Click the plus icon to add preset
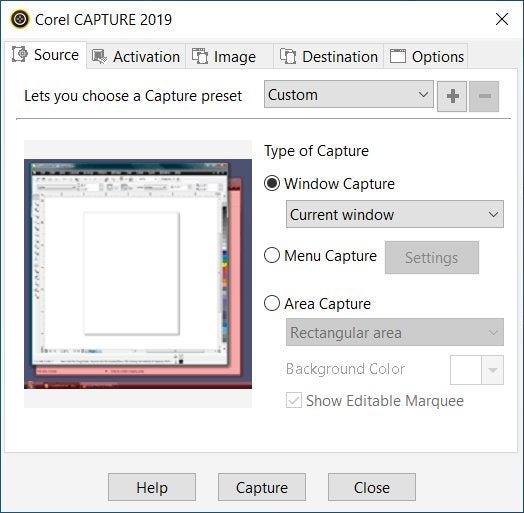Viewport: 524px width, 513px height. tap(452, 96)
